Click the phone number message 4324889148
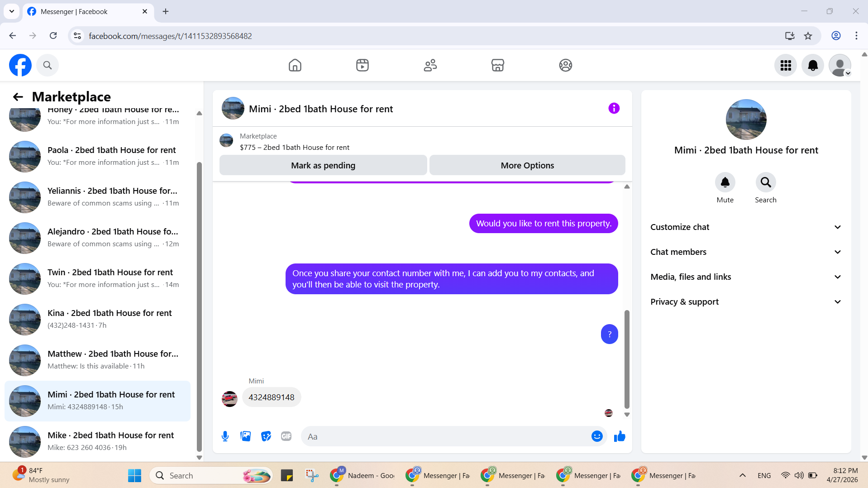 point(272,397)
